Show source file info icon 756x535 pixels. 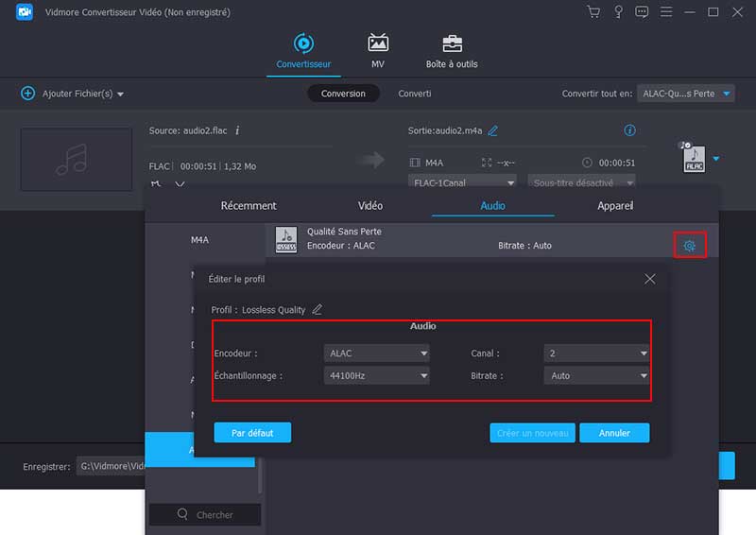(x=238, y=130)
